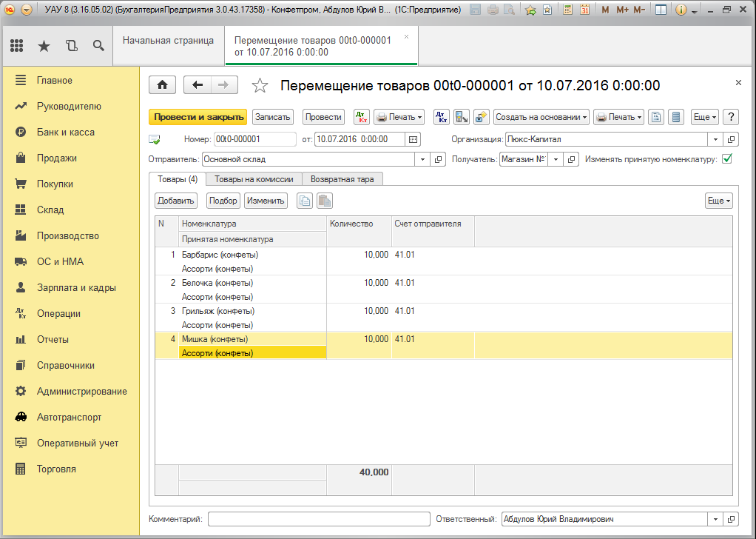Show postings via first Дт/Кт icon
The image size is (756, 539).
[x=362, y=117]
